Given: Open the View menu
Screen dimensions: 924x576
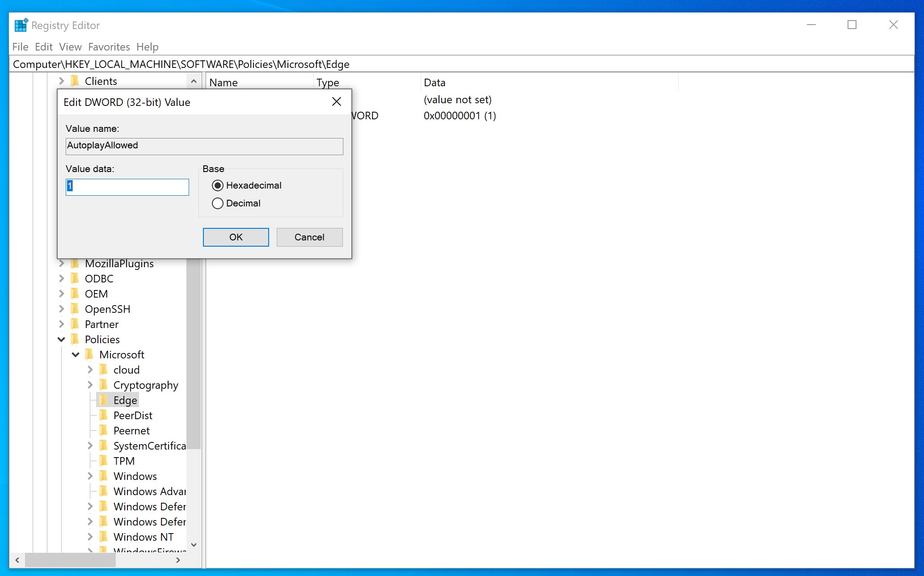Looking at the screenshot, I should coord(70,46).
